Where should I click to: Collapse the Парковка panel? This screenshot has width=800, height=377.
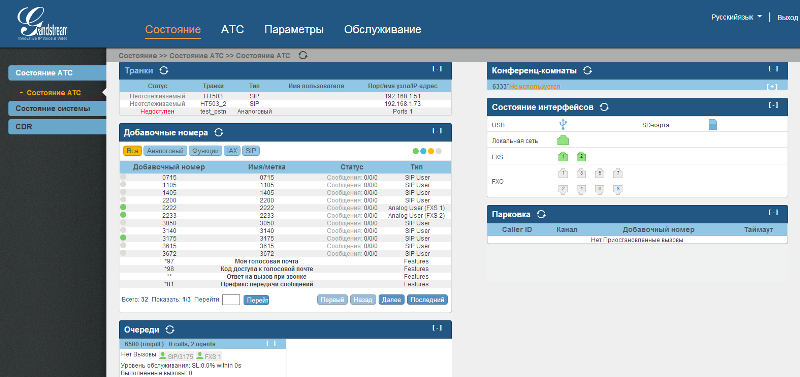point(773,212)
